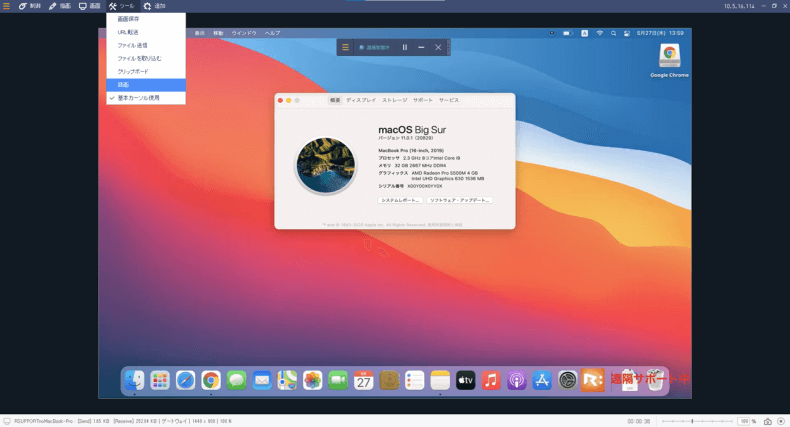This screenshot has height=427, width=790.
Task: Click the camera capture icon in status bar
Action: coord(767,421)
